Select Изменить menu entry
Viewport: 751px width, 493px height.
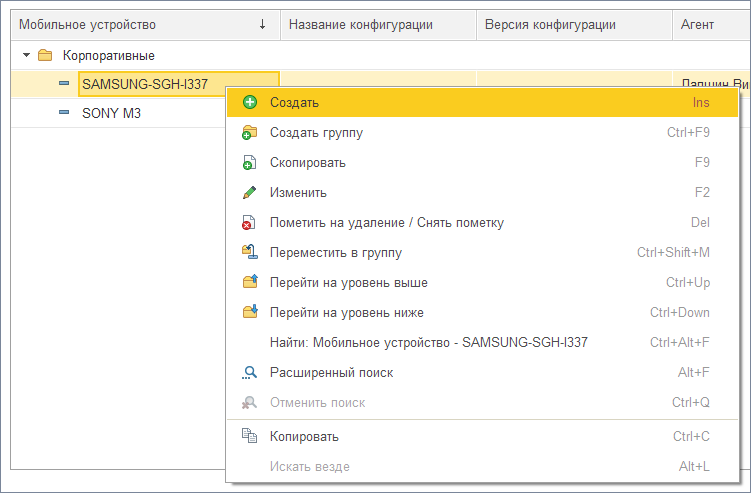tap(482, 193)
